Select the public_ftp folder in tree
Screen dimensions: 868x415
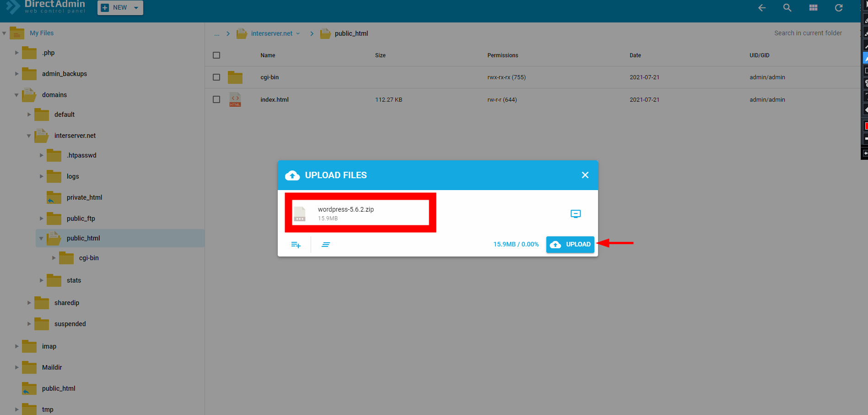[81, 218]
